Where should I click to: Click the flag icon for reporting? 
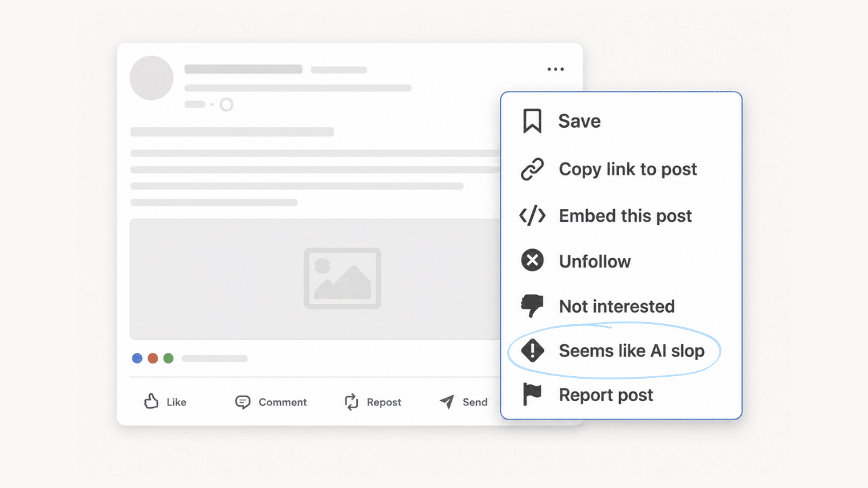532,395
